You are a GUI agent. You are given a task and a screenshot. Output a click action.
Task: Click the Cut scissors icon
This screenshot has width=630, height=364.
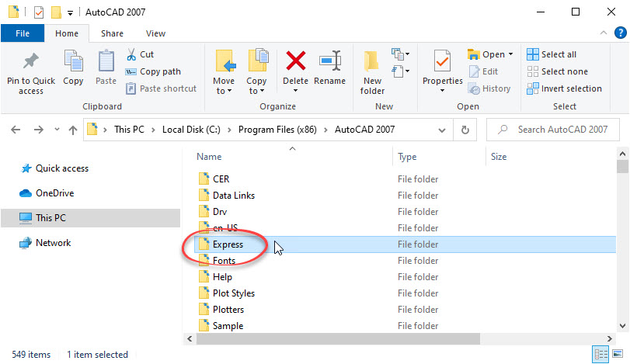[x=131, y=54]
